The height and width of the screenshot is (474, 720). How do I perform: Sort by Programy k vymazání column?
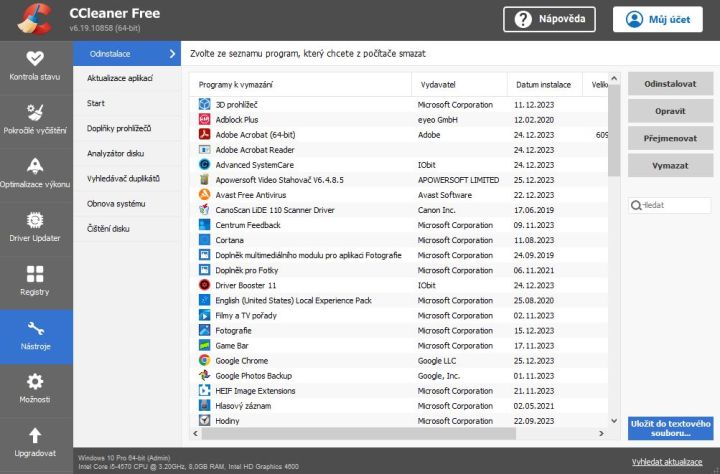[301, 85]
